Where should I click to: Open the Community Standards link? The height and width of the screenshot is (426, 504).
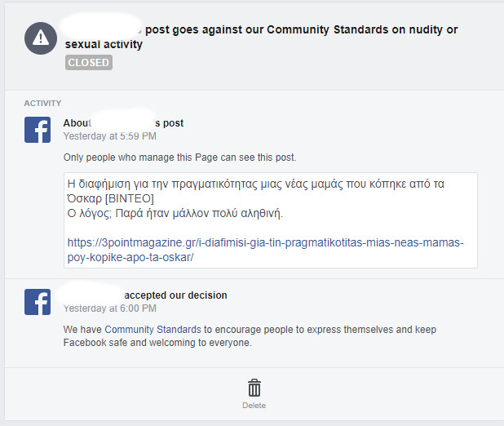point(153,330)
